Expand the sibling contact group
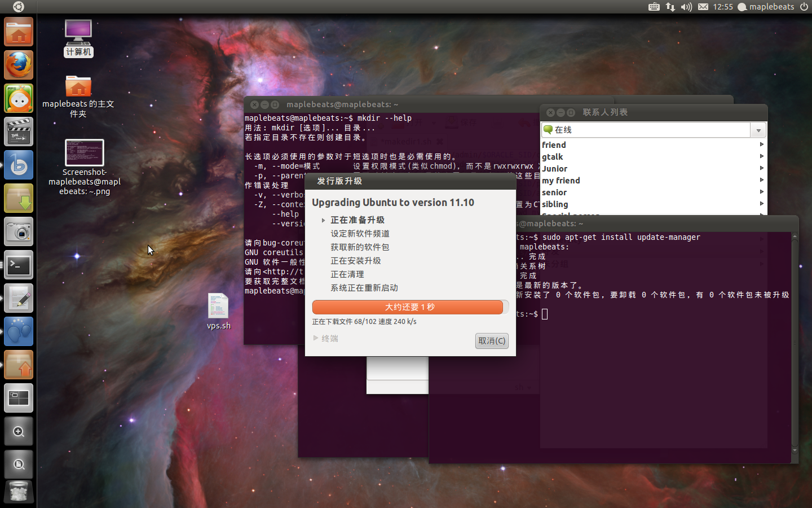812x508 pixels. click(653, 204)
